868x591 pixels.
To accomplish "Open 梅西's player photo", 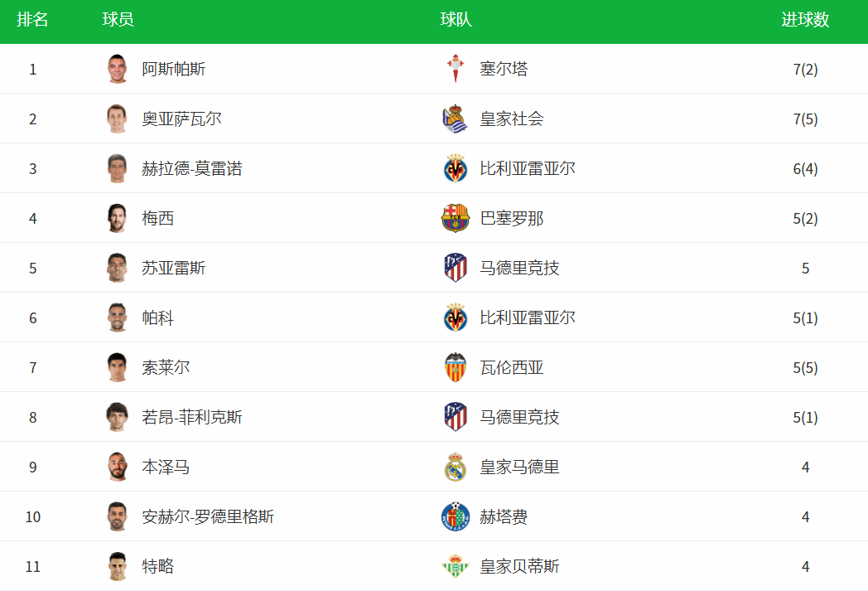I will point(117,218).
